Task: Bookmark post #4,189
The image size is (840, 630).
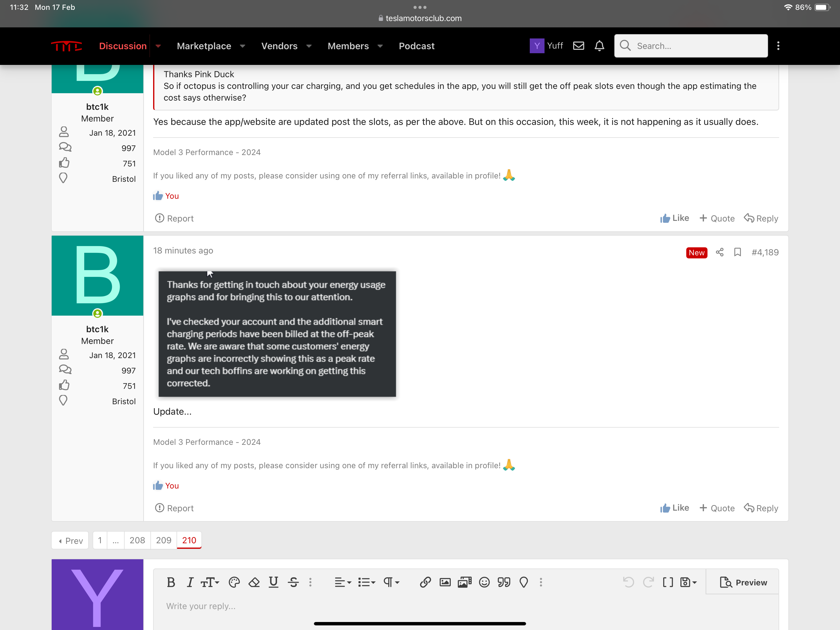Action: pos(738,252)
